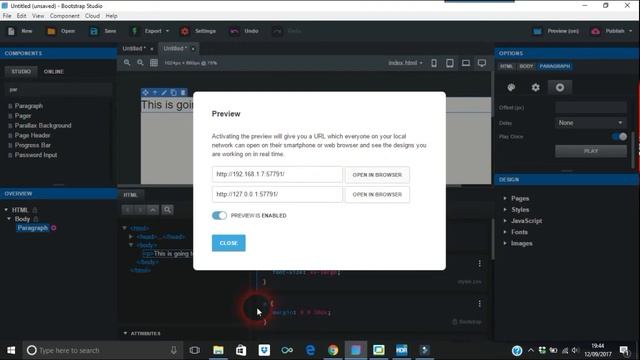Switch canvas to phone device size
640x360 pixels.
point(434,63)
